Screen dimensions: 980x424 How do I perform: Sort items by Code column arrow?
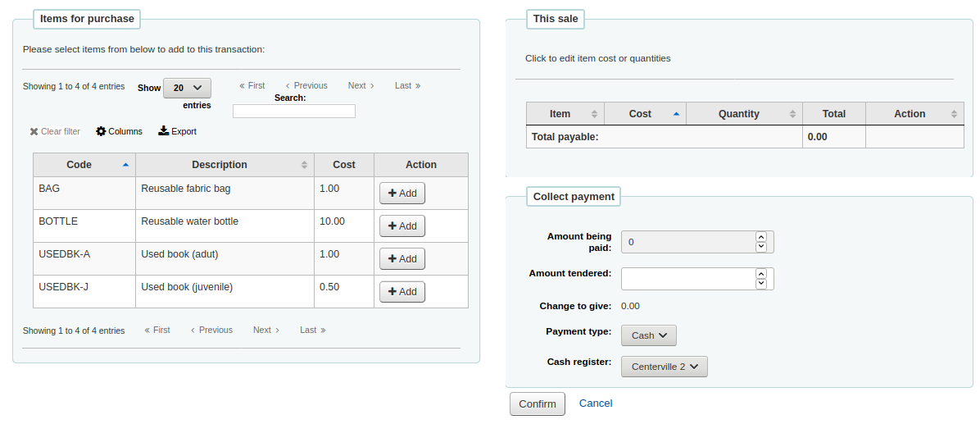pyautogui.click(x=125, y=165)
